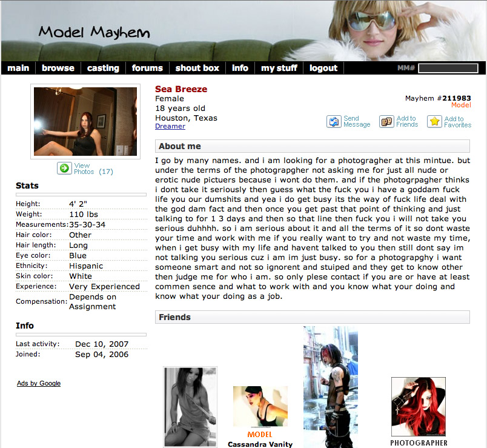
Task: Click the Friends section header
Action: tap(313, 317)
